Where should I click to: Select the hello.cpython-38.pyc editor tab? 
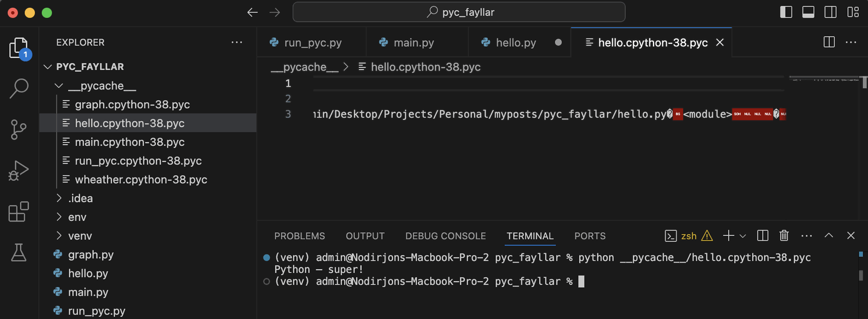coord(651,42)
